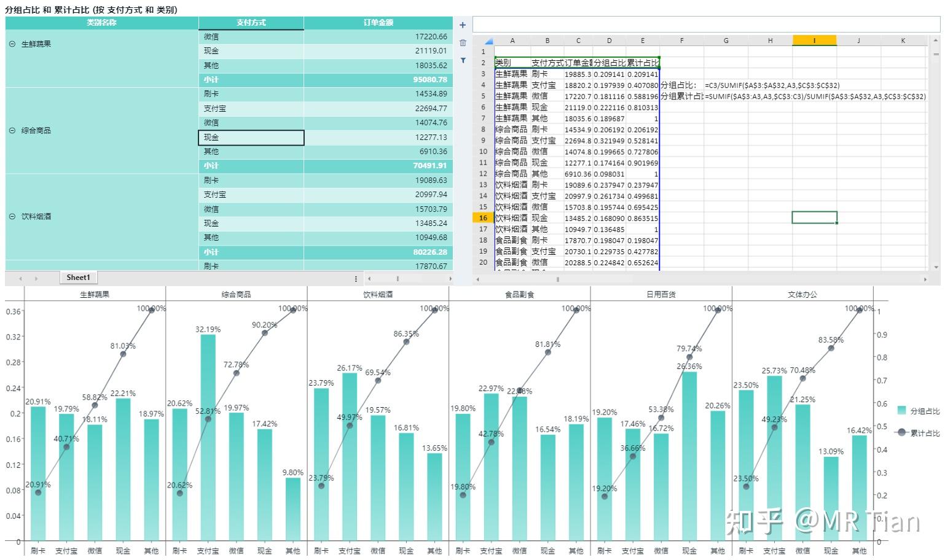Click the pivot table scrollbar left arrow
This screenshot has width=945, height=560.
[369, 279]
